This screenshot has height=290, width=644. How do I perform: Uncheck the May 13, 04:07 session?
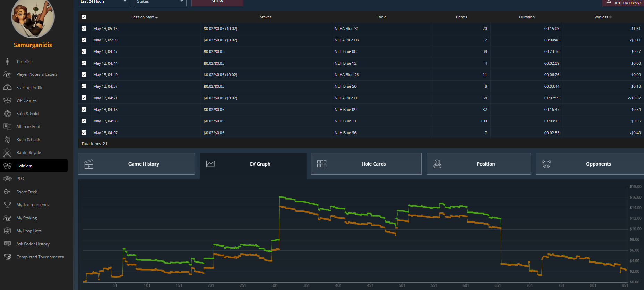tap(84, 133)
